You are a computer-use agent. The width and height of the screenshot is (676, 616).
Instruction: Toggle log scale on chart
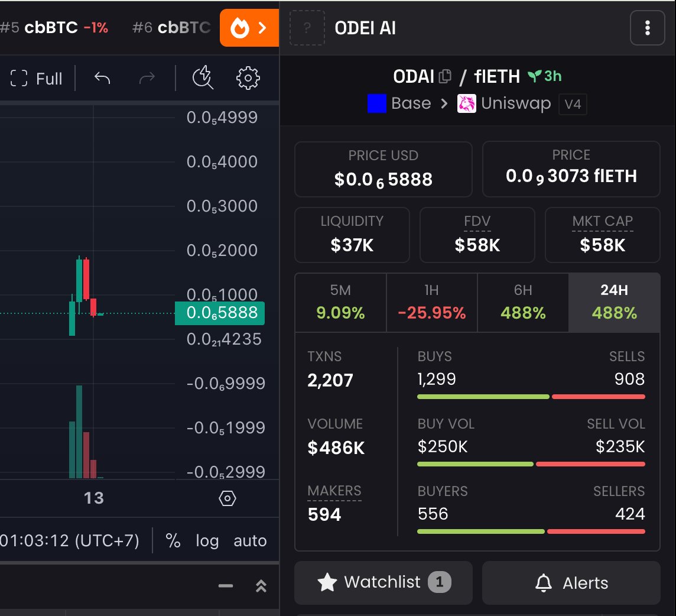[207, 541]
